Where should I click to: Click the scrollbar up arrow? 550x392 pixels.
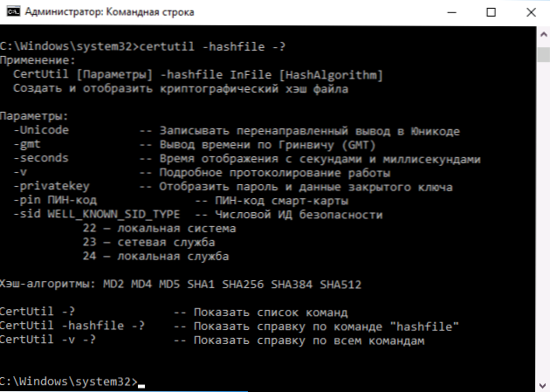(543, 34)
